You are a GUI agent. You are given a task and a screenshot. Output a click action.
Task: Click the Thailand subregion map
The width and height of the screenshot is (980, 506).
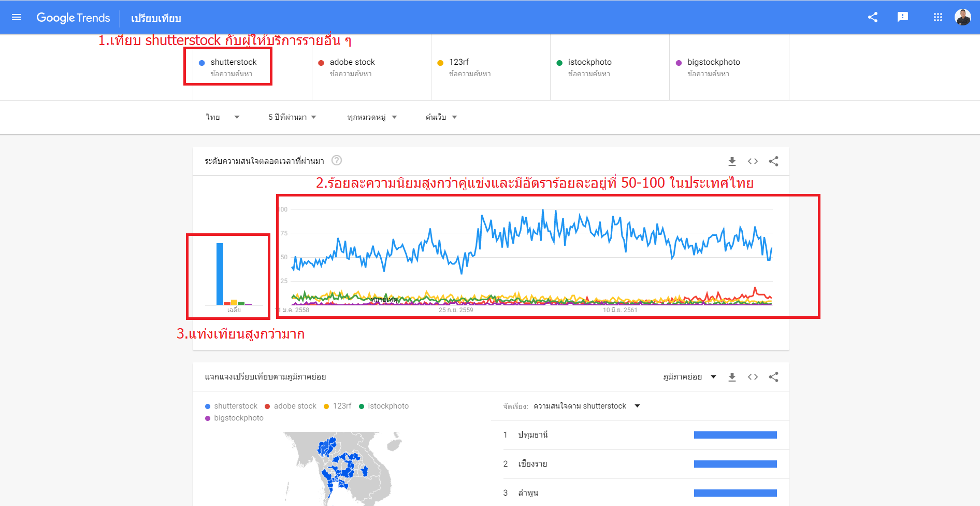click(342, 469)
